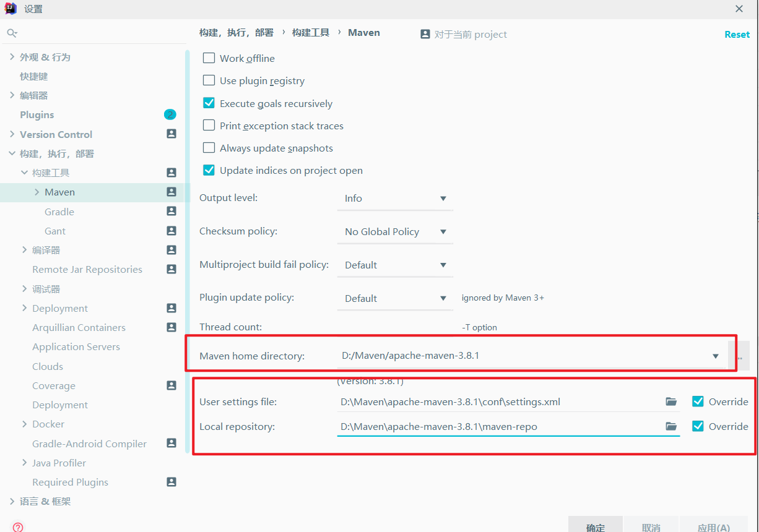Click the 确定 button

pyautogui.click(x=596, y=525)
